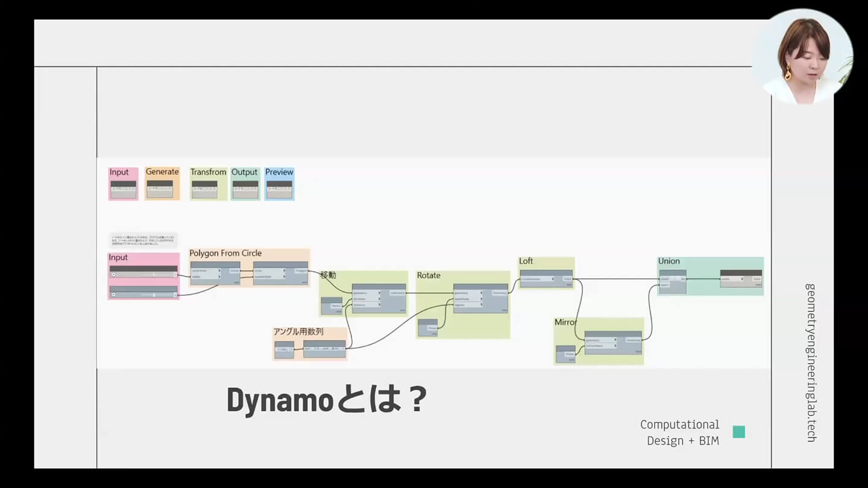Click the dark-header output node in Union group
The image size is (868, 488).
pyautogui.click(x=741, y=278)
